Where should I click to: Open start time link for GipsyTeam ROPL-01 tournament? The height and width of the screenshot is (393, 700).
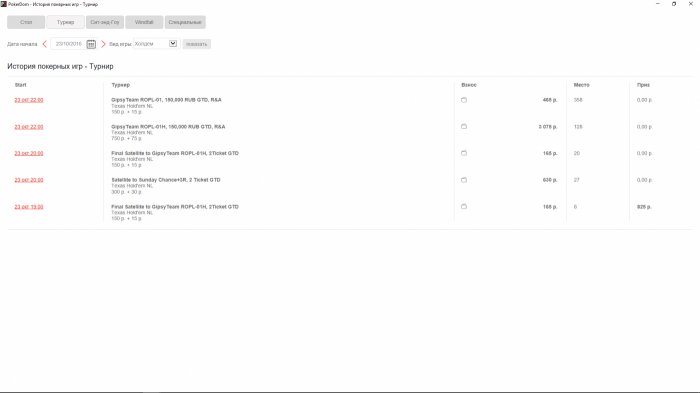[29, 100]
